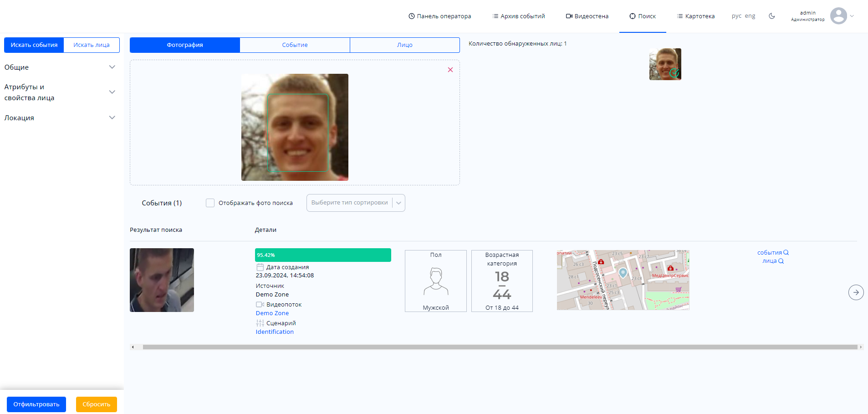Click the calendar icon by Дата создания
The height and width of the screenshot is (414, 868).
260,267
